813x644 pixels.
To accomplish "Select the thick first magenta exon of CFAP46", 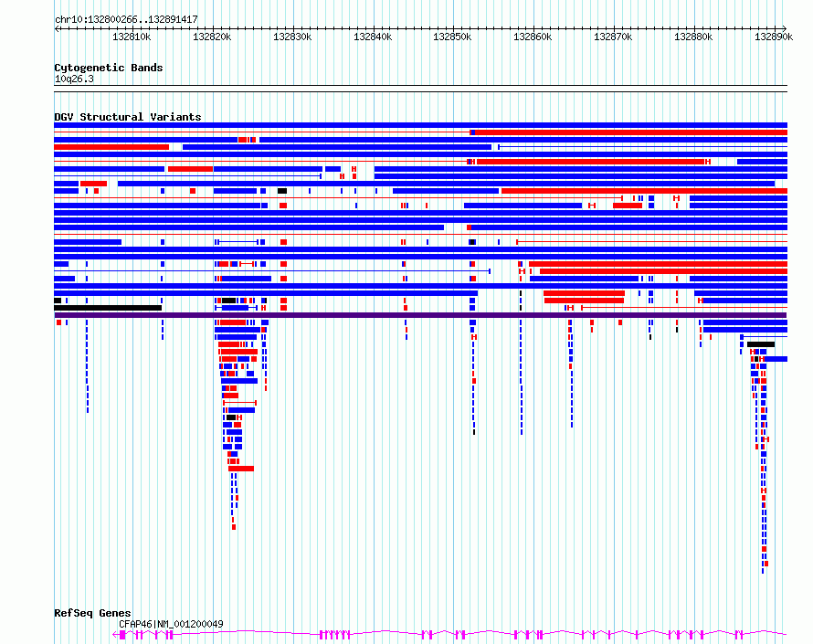I will click(122, 635).
